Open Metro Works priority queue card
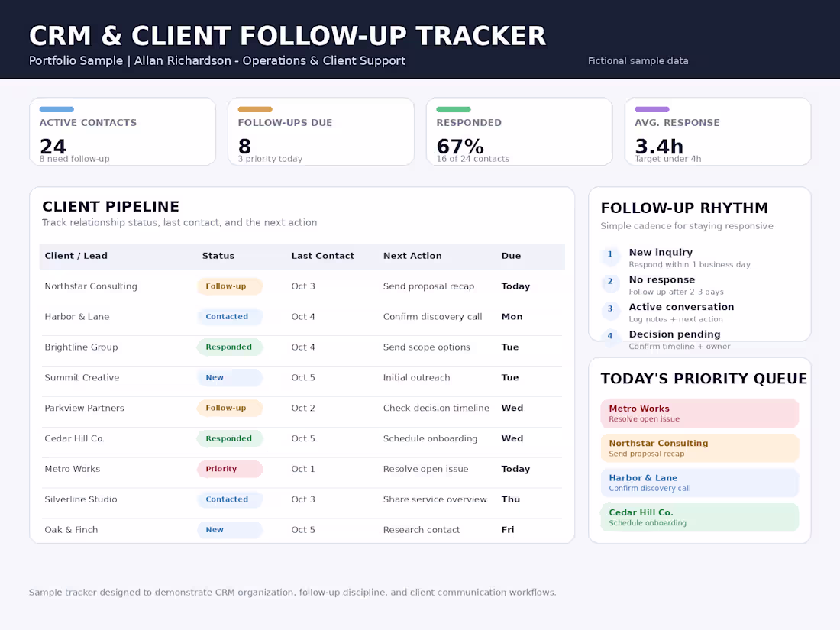Viewport: 840px width, 630px height. [699, 413]
